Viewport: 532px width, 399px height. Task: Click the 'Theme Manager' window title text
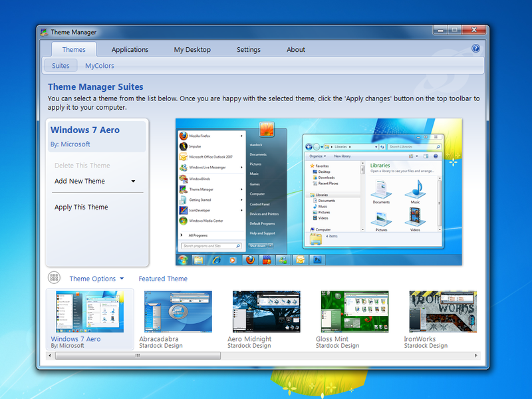click(x=74, y=32)
